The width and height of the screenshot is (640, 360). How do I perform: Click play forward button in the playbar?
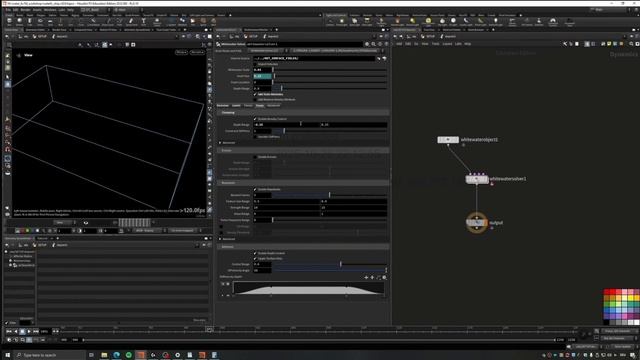click(29, 332)
